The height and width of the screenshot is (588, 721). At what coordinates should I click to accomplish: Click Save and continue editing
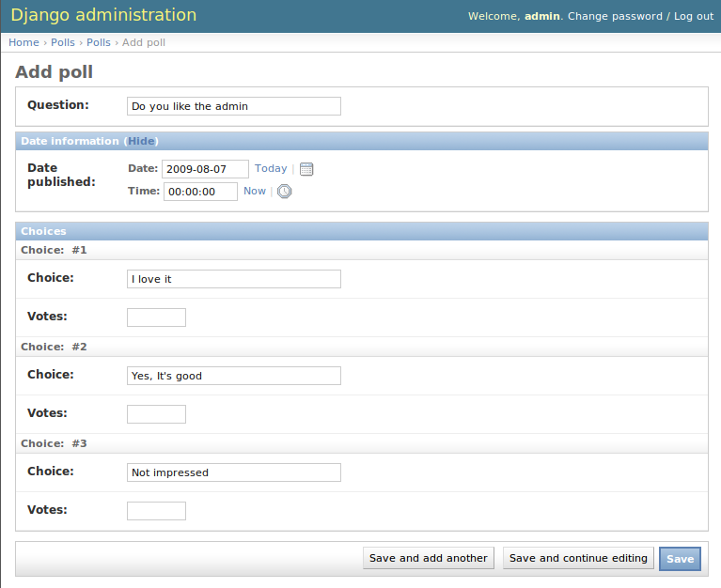click(x=578, y=558)
